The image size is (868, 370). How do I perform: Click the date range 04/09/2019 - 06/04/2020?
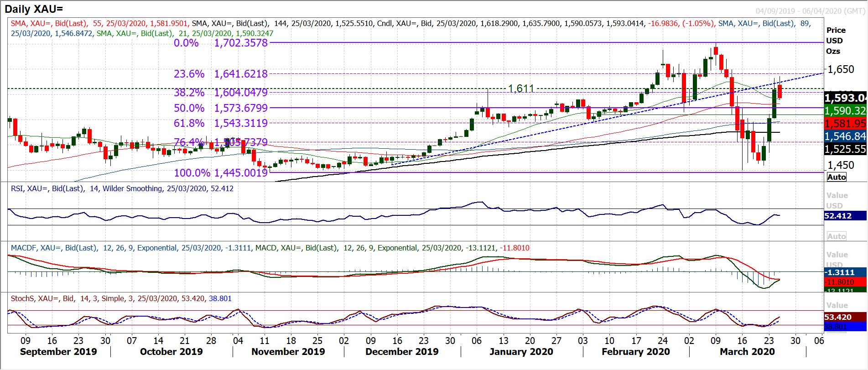(x=810, y=11)
